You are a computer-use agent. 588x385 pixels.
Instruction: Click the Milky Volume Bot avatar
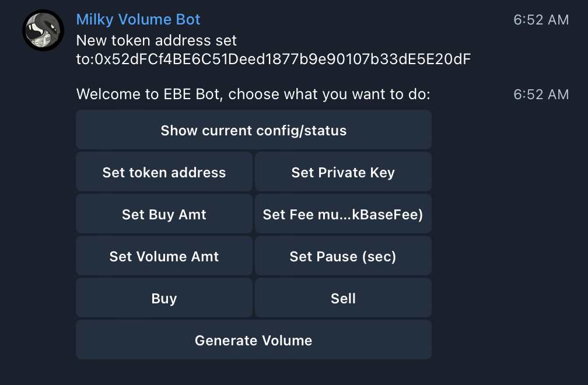(x=43, y=30)
